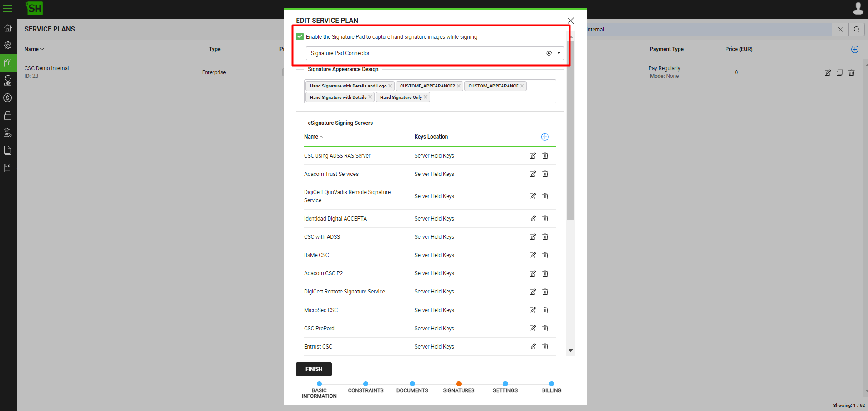
Task: Edit the ItsMe CSC server entry
Action: [533, 256]
